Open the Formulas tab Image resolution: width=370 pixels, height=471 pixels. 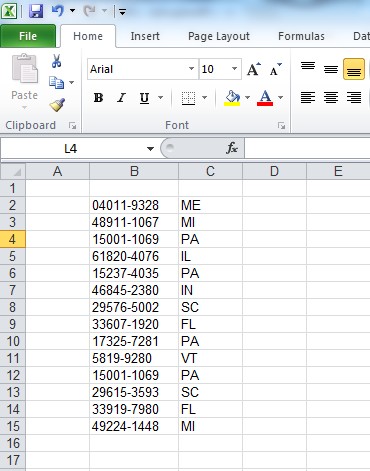[301, 36]
